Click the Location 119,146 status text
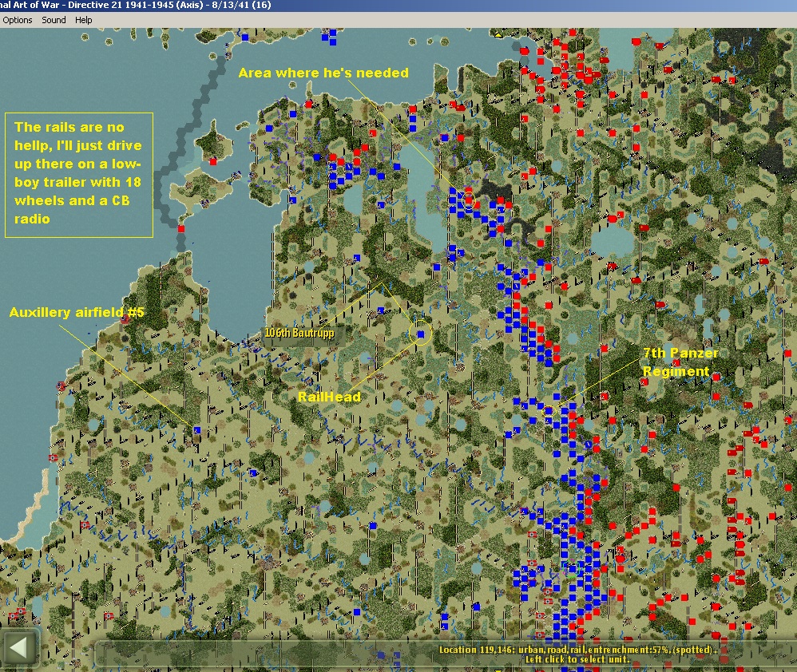This screenshot has height=672, width=797. click(x=578, y=649)
